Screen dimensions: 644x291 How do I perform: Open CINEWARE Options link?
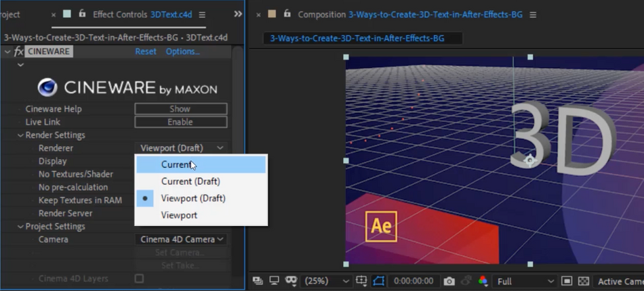(183, 51)
